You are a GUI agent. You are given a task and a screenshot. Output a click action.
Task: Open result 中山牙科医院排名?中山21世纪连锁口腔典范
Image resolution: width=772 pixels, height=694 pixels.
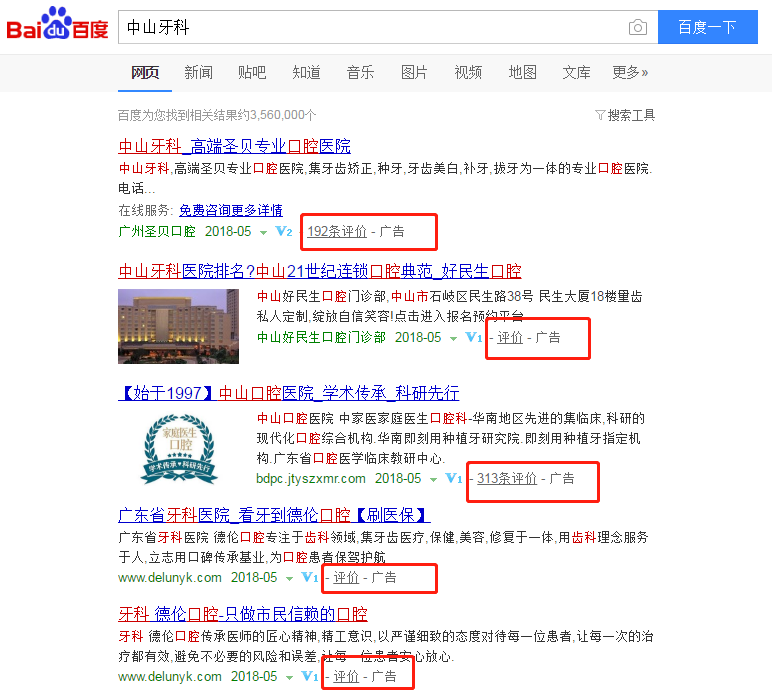(320, 271)
